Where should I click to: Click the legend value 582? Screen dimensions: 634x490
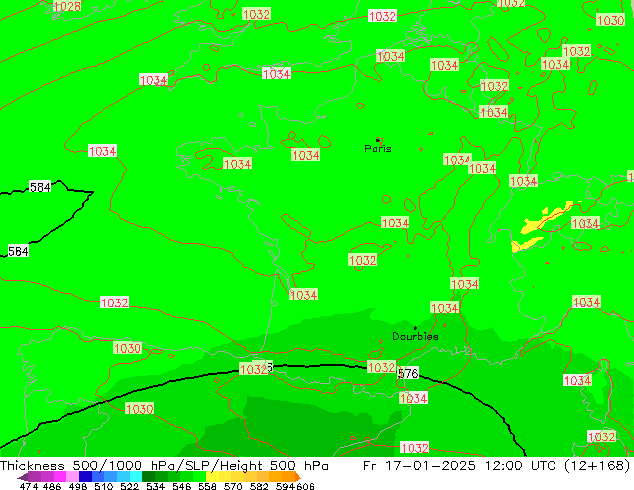(x=259, y=486)
